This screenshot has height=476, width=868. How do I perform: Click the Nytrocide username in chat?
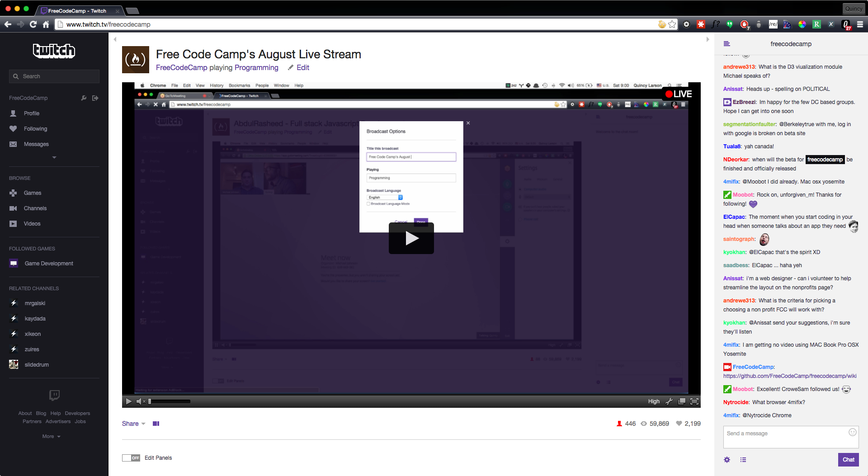736,402
